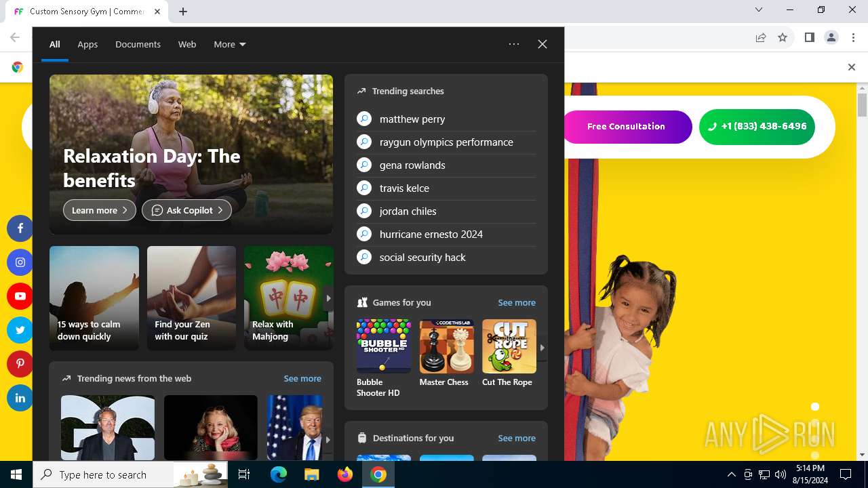The image size is (868, 488).
Task: Click the Relaxation Day hero image
Action: 191,155
